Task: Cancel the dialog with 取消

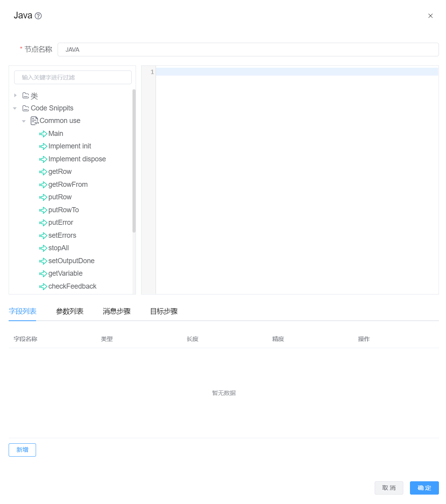Action: coord(389,488)
